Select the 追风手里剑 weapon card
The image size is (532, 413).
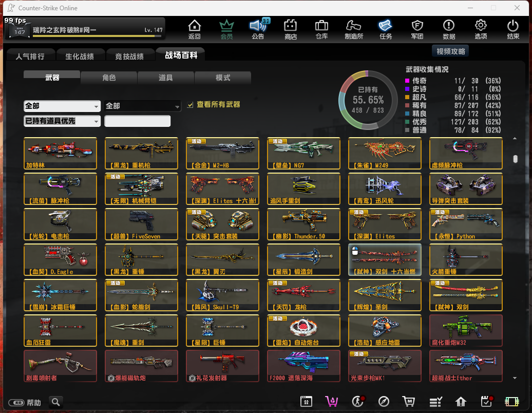(303, 189)
